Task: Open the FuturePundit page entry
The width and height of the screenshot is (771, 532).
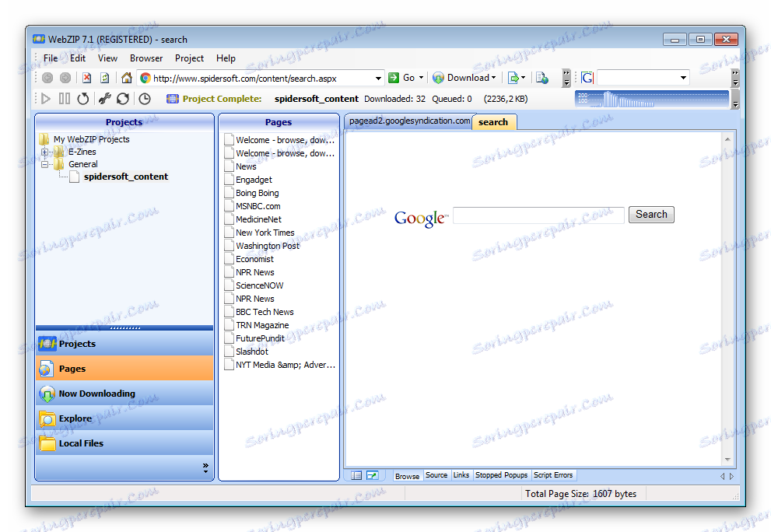Action: (x=260, y=338)
